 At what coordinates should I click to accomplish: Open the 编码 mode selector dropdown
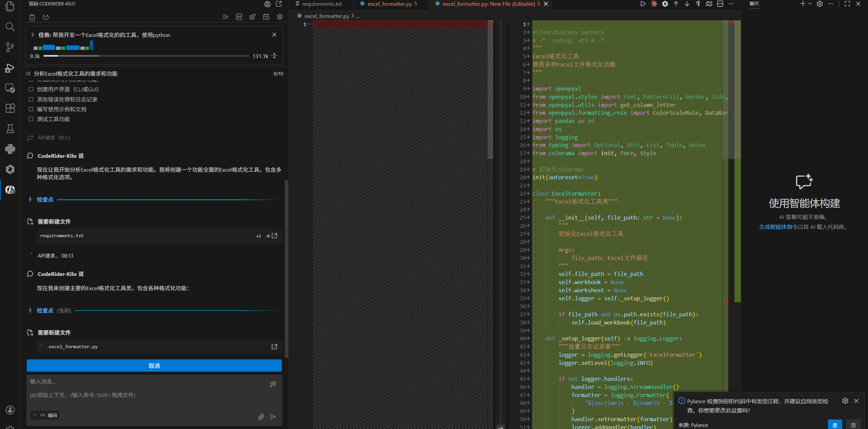coord(45,415)
